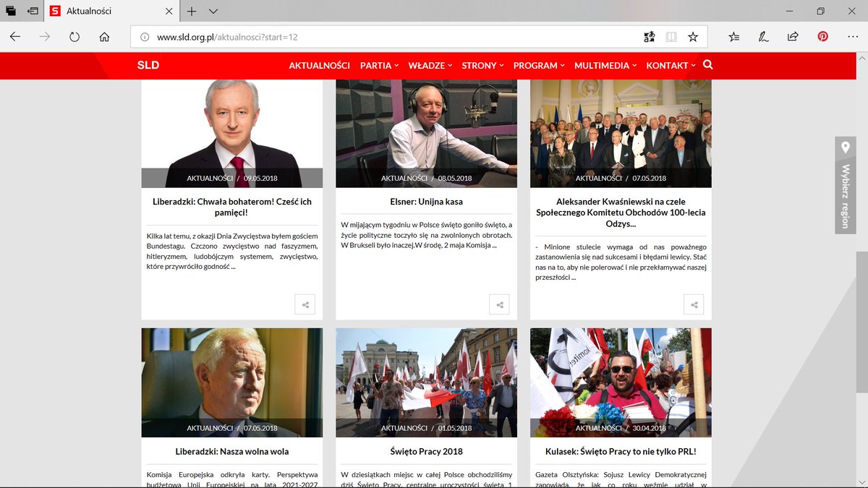Close the Aktualności tab
This screenshot has width=868, height=488.
169,12
